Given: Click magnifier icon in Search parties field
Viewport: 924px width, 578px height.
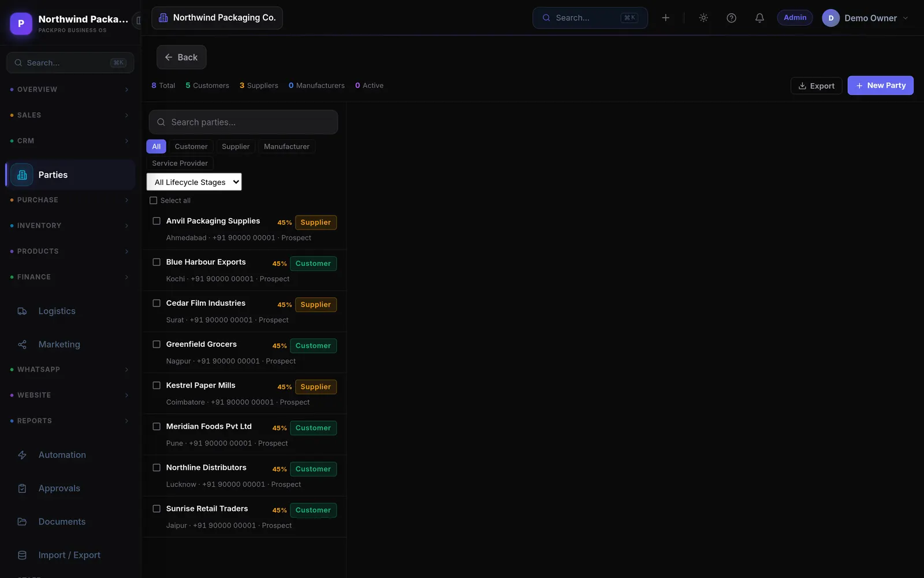Looking at the screenshot, I should pyautogui.click(x=161, y=122).
